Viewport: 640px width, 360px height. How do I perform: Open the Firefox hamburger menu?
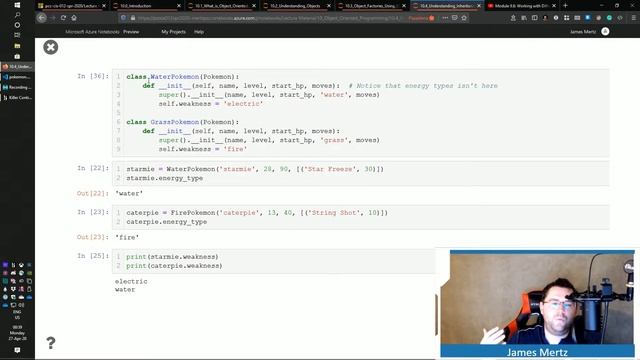(633, 18)
